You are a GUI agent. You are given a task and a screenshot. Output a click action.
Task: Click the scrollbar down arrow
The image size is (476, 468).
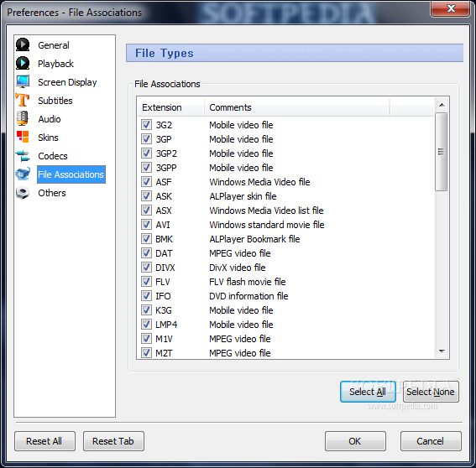click(x=442, y=351)
